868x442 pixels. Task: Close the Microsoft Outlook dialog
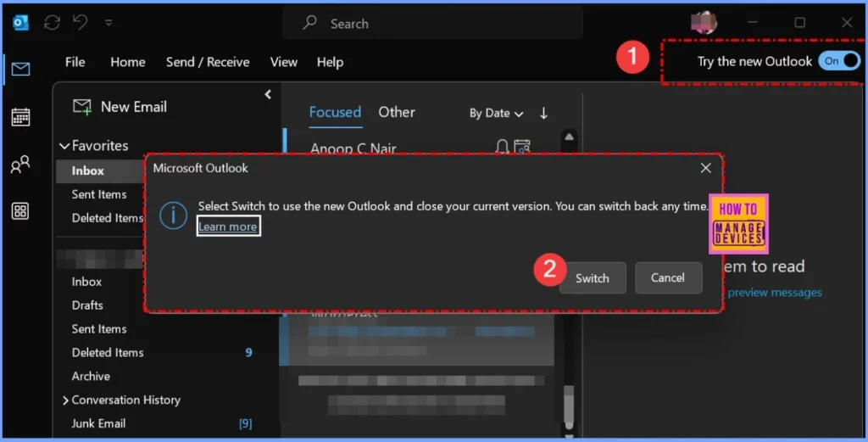pos(706,168)
